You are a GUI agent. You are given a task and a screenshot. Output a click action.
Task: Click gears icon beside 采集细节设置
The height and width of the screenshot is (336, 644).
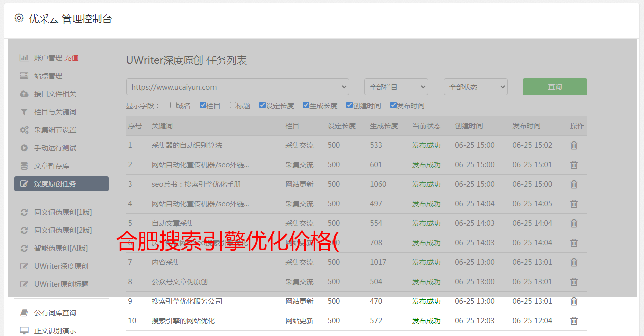24,130
